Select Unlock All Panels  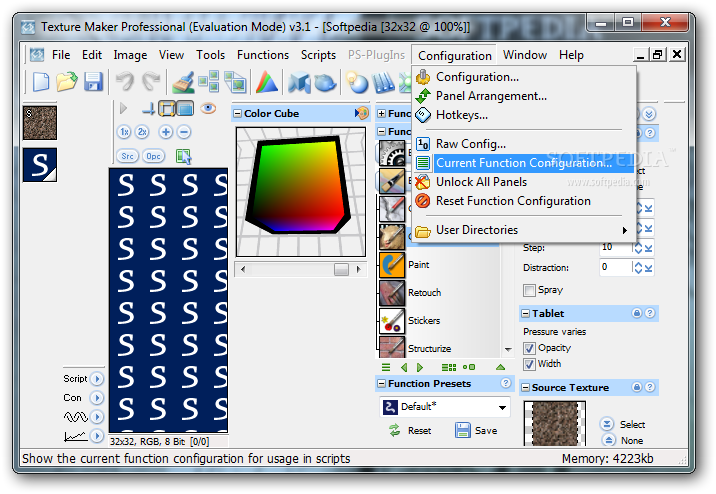(x=524, y=182)
